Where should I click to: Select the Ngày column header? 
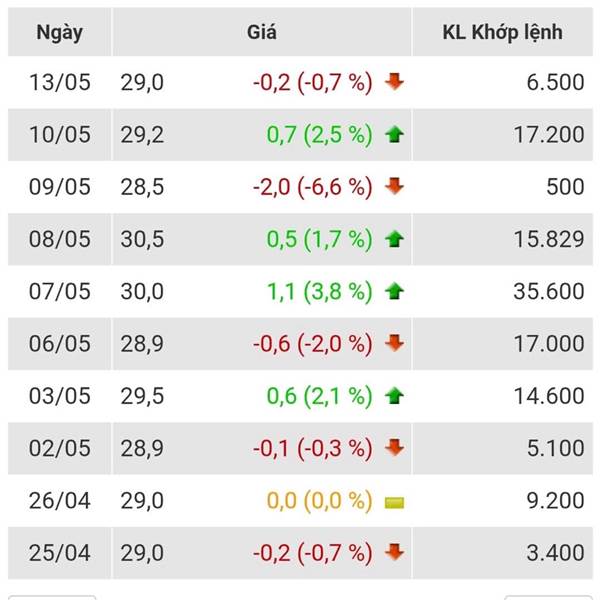60,32
